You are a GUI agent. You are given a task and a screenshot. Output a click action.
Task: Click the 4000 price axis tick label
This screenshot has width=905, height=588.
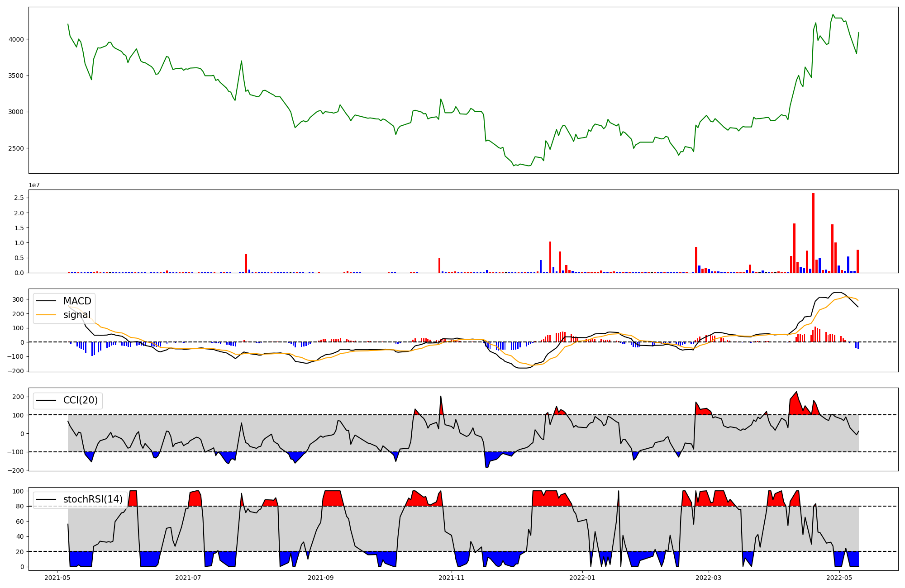pyautogui.click(x=16, y=39)
